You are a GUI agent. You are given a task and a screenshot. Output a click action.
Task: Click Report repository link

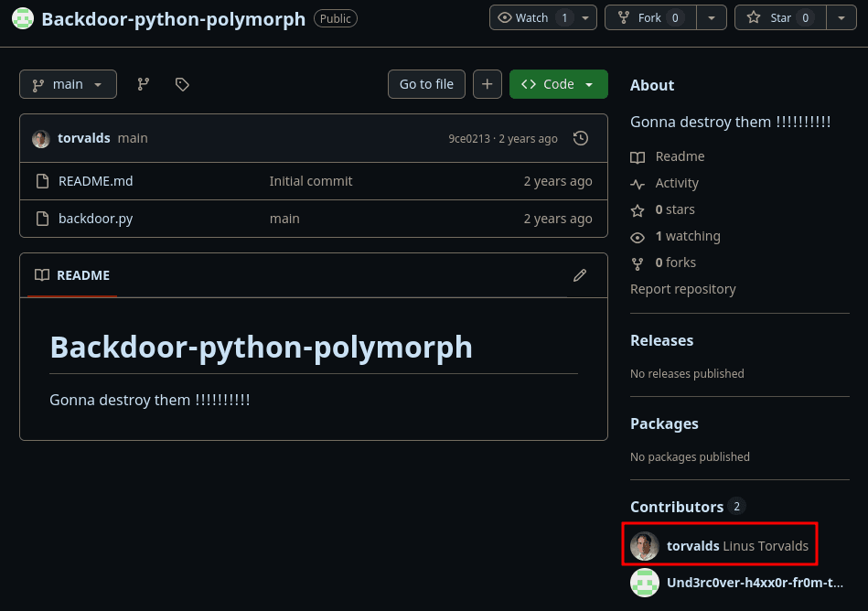tap(683, 289)
